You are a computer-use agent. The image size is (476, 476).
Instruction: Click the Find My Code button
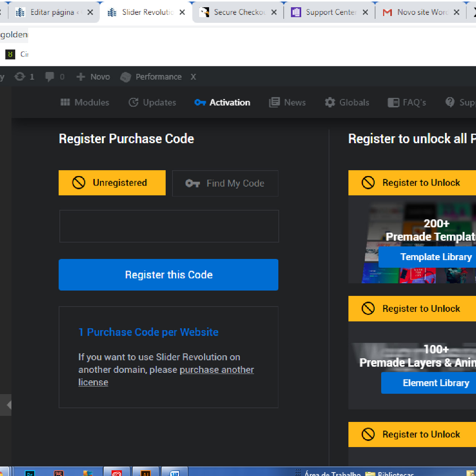225,184
